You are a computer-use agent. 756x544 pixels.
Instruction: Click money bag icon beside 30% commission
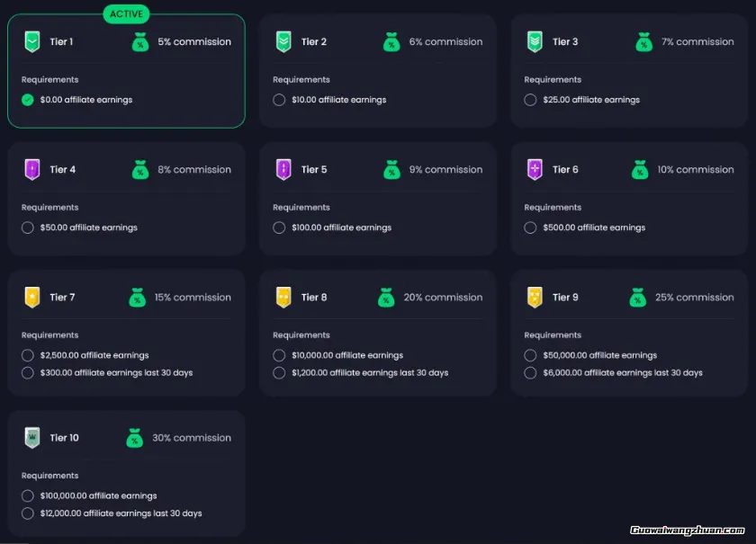coord(135,438)
